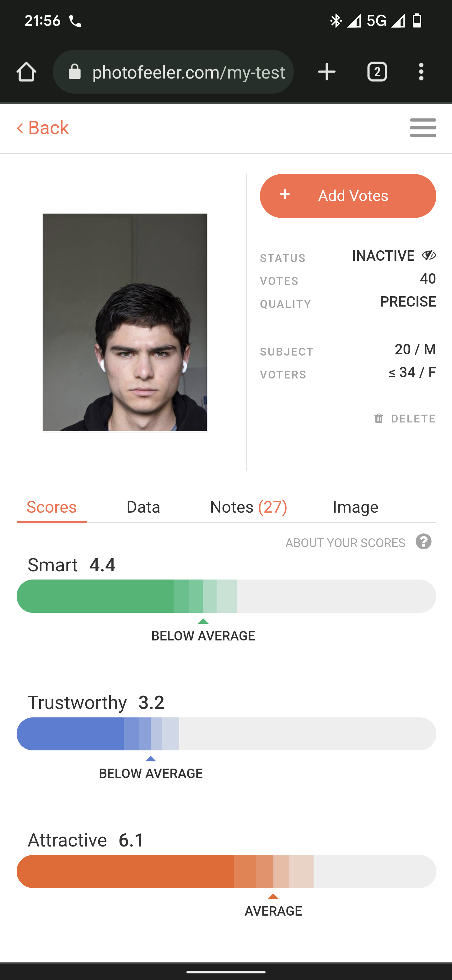Click the trash icon to delete test
Image resolution: width=452 pixels, height=980 pixels.
coord(379,418)
